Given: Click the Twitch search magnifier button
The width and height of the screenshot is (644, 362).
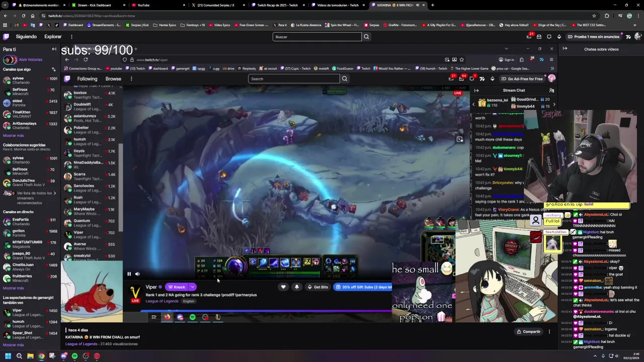Looking at the screenshot, I should tap(366, 37).
